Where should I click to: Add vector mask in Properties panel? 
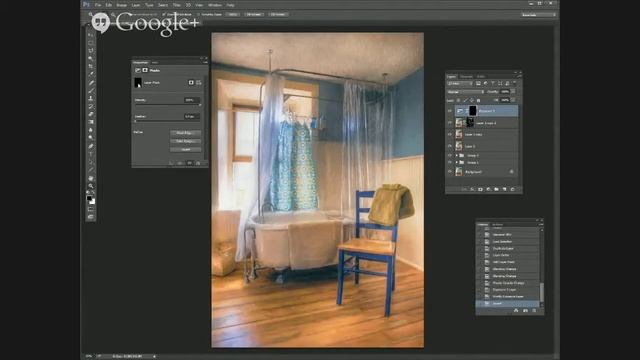point(199,82)
